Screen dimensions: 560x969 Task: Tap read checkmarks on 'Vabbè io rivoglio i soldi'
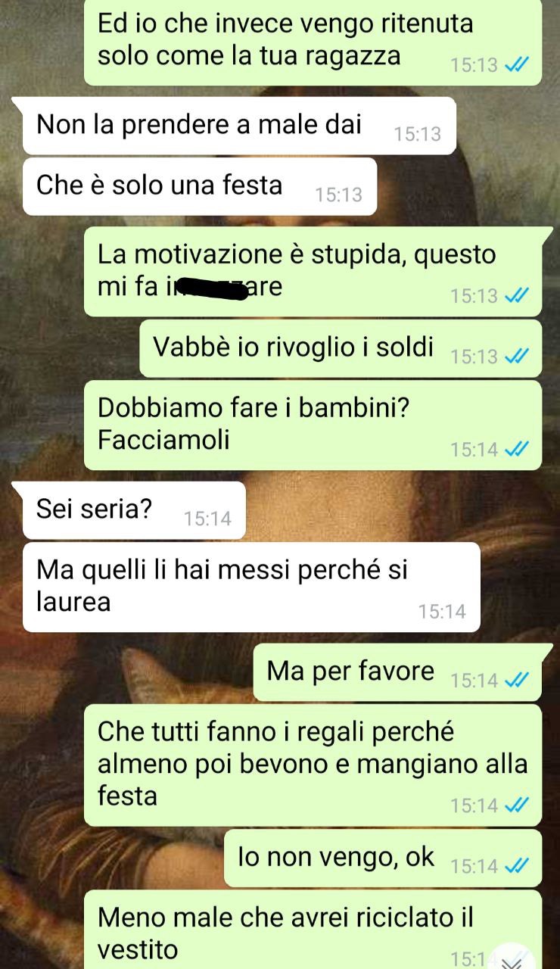click(x=515, y=356)
